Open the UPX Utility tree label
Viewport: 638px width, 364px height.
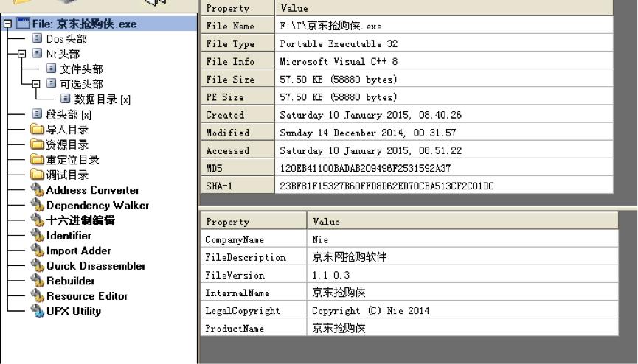coord(74,311)
